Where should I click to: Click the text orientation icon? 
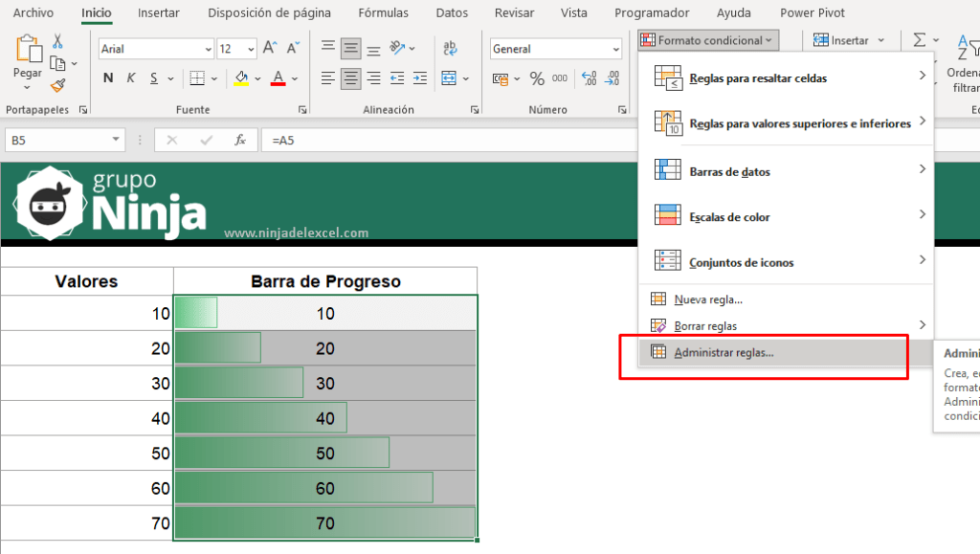click(397, 48)
